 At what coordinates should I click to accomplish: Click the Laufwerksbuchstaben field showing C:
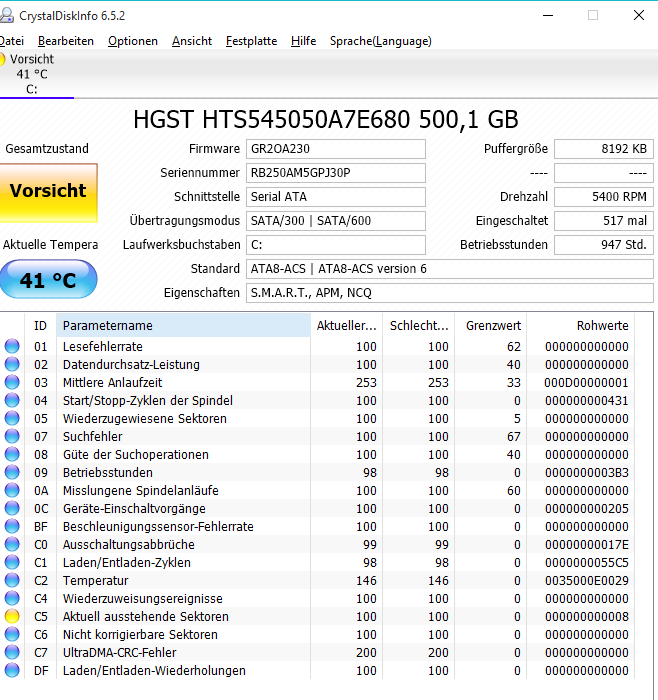336,245
